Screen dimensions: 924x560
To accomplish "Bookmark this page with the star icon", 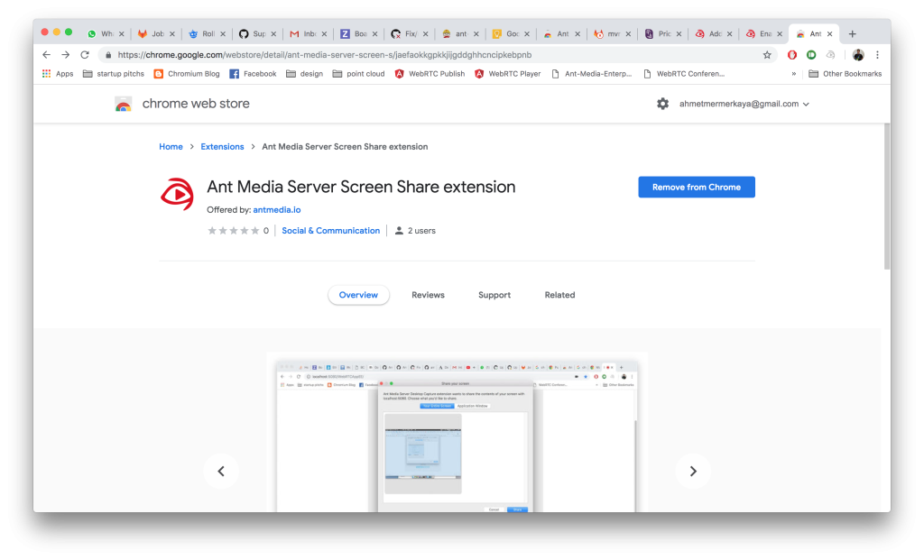I will 767,55.
